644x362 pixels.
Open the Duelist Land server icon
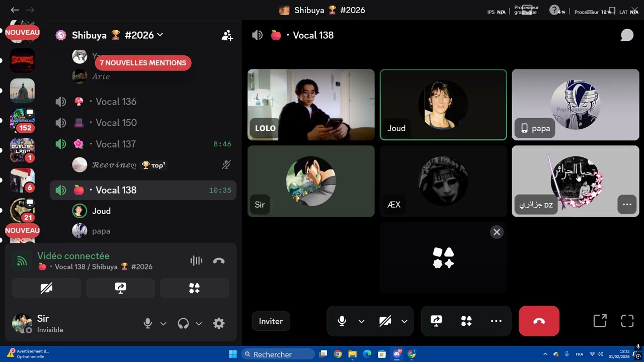23,150
